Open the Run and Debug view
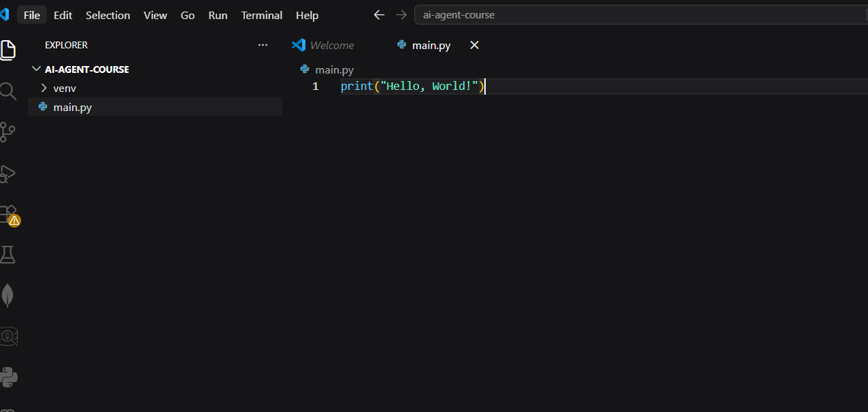The width and height of the screenshot is (868, 412). click(7, 173)
